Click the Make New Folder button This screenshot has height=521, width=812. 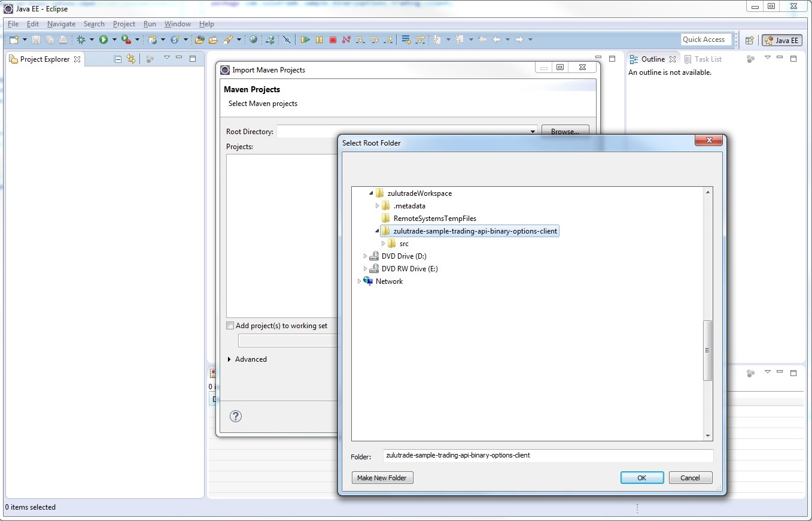pos(382,478)
